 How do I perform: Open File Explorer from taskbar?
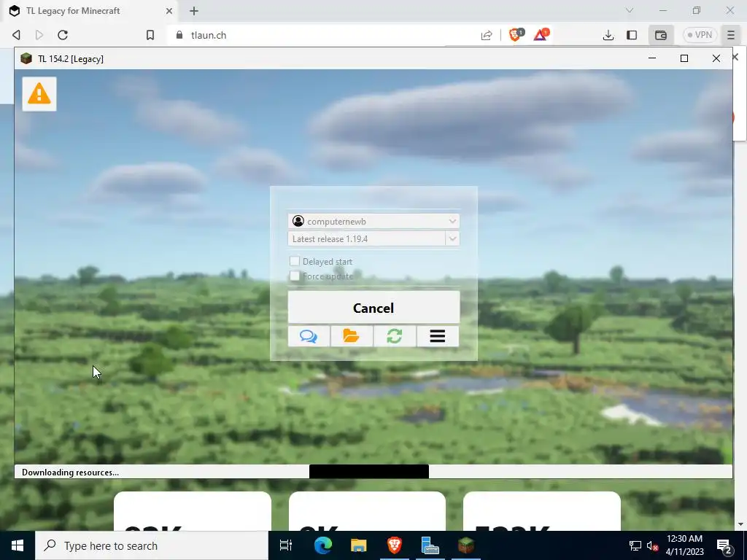pyautogui.click(x=359, y=545)
